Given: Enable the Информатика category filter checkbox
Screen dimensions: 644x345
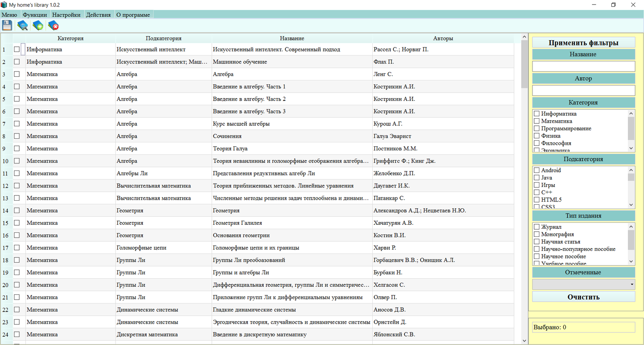Looking at the screenshot, I should pyautogui.click(x=537, y=114).
